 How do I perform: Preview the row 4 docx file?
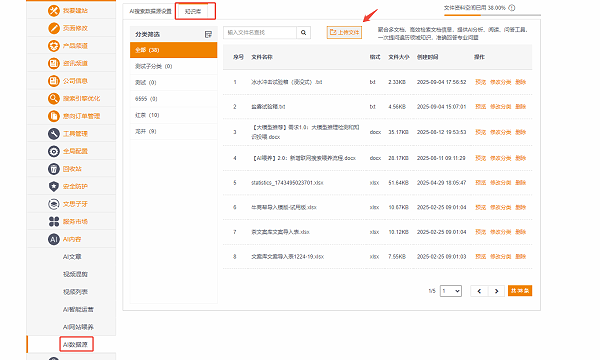481,158
